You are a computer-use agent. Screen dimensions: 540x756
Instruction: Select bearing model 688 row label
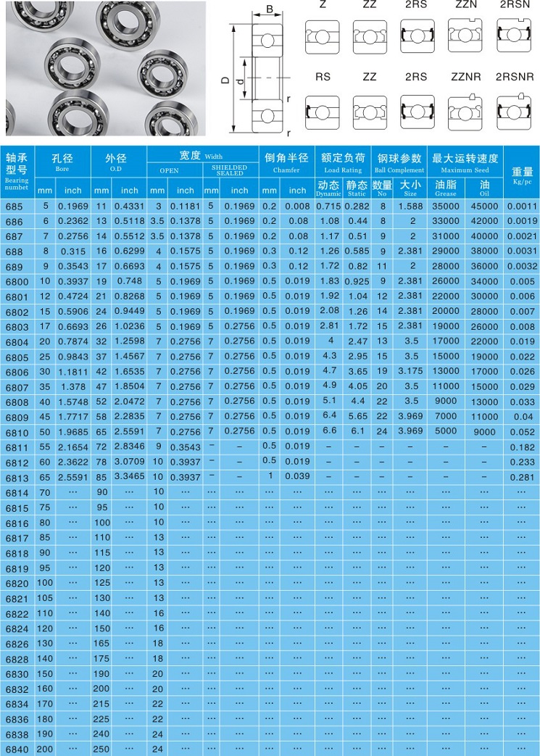[x=14, y=252]
